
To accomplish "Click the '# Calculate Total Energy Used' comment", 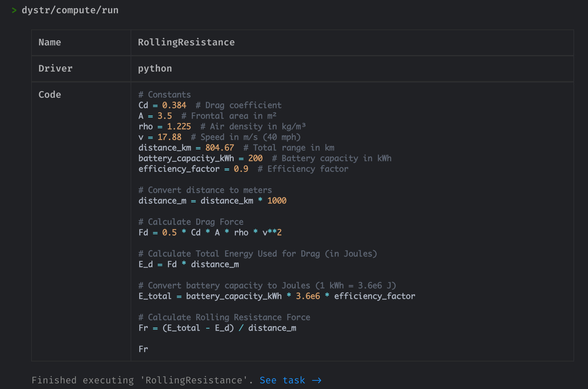I will click(258, 254).
